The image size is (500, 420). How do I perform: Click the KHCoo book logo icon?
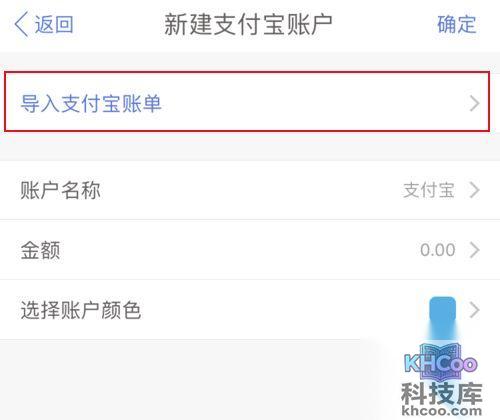[x=441, y=363]
